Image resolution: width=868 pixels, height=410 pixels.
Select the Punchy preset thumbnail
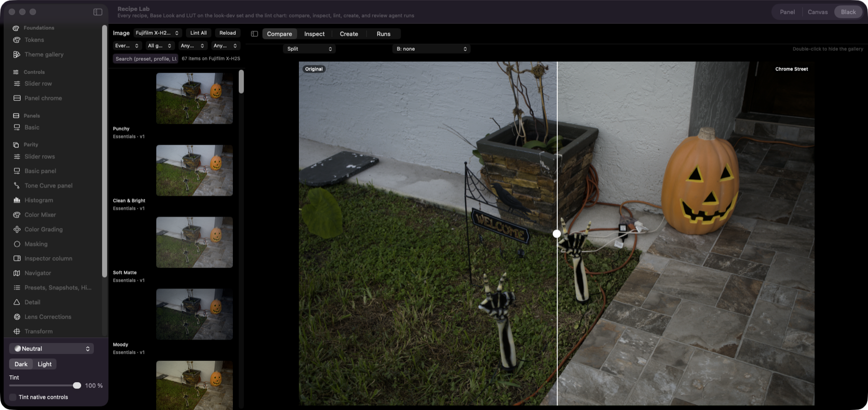pyautogui.click(x=194, y=98)
